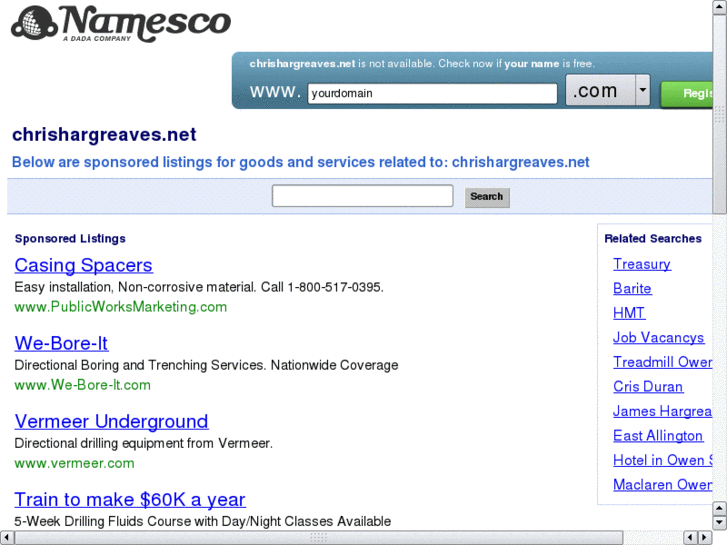Image resolution: width=727 pixels, height=545 pixels.
Task: Focus the yourdomain input field
Action: coord(432,93)
